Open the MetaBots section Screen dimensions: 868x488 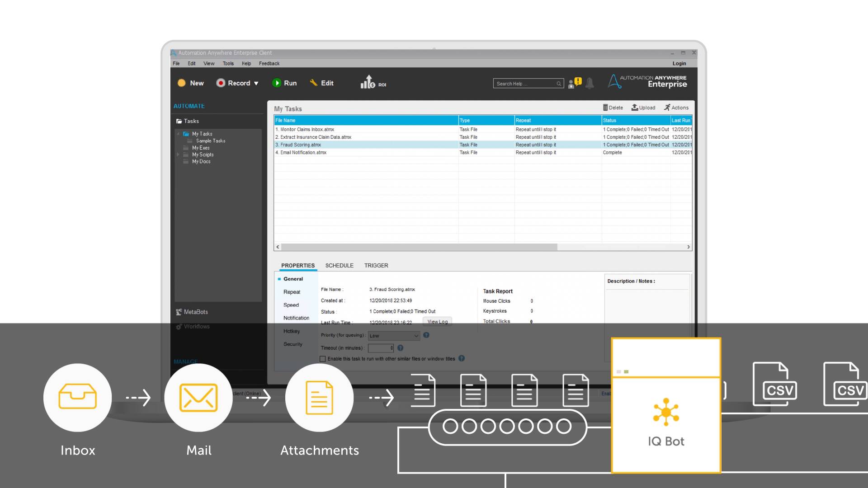(192, 312)
